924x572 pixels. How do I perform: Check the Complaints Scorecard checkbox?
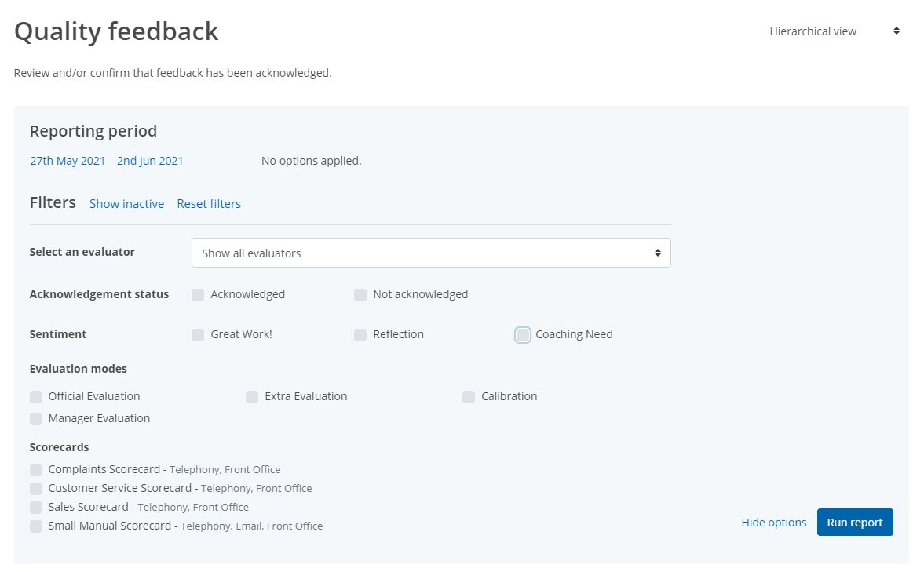coord(36,469)
